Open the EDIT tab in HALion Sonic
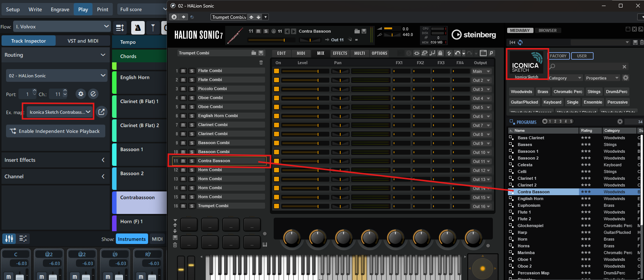 point(282,53)
